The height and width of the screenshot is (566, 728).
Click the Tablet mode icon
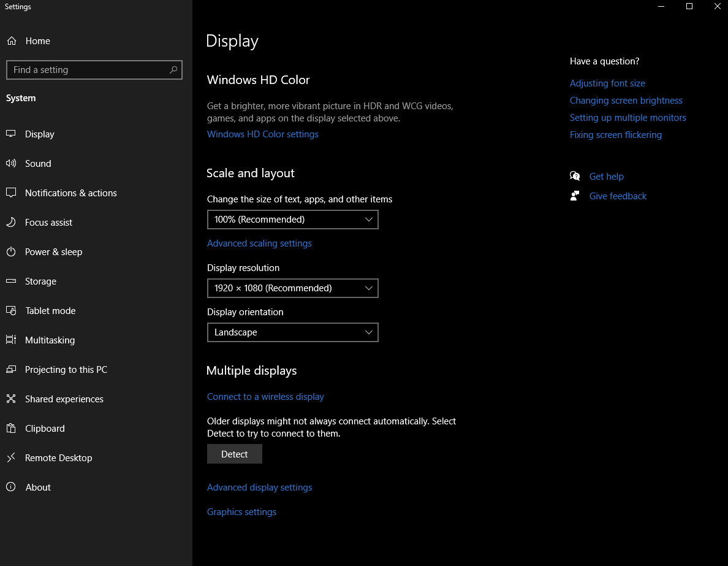pyautogui.click(x=11, y=310)
